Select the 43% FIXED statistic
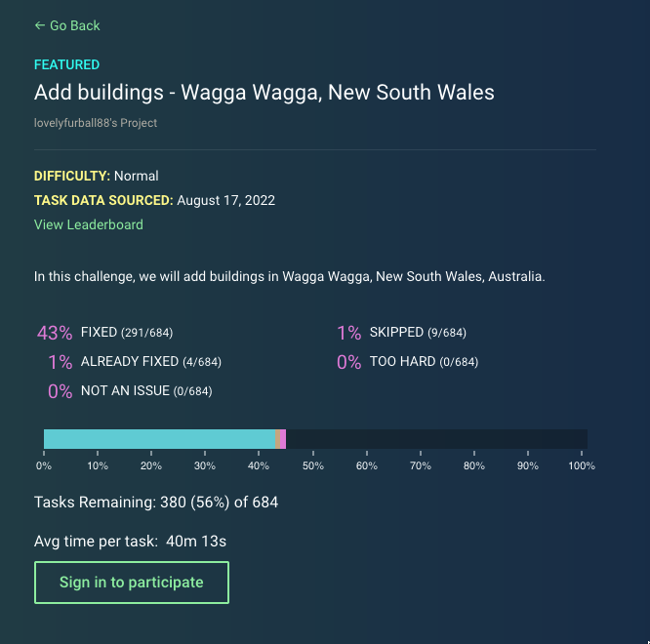 pyautogui.click(x=105, y=333)
